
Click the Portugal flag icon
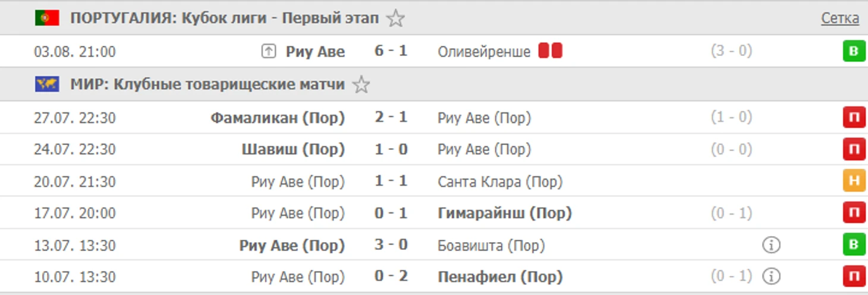pos(47,18)
